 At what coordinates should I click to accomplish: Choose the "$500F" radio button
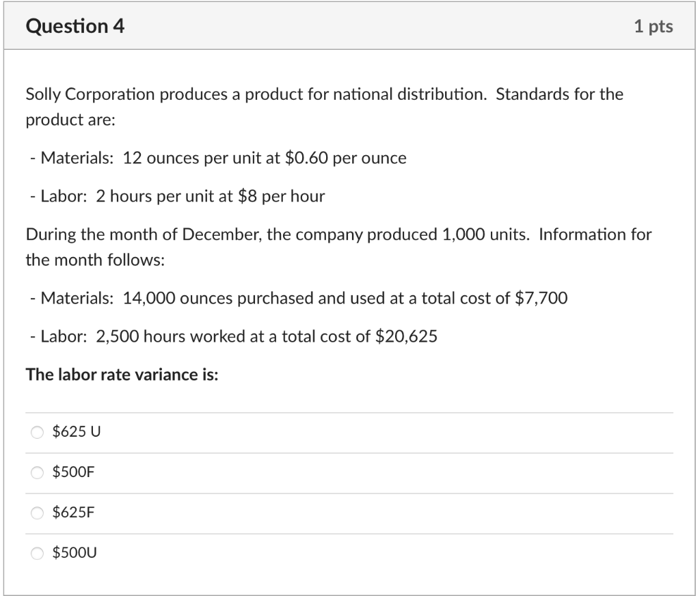(37, 472)
